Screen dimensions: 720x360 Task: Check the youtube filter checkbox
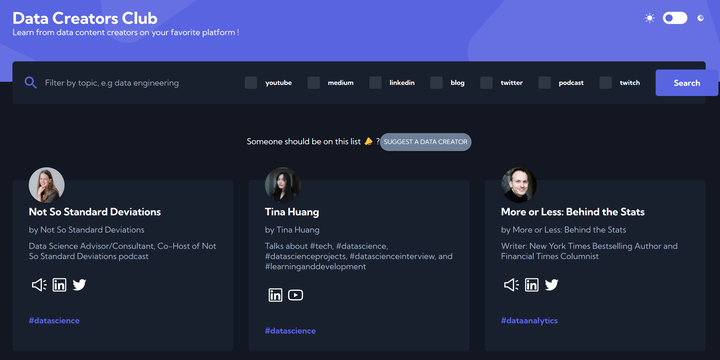click(251, 83)
